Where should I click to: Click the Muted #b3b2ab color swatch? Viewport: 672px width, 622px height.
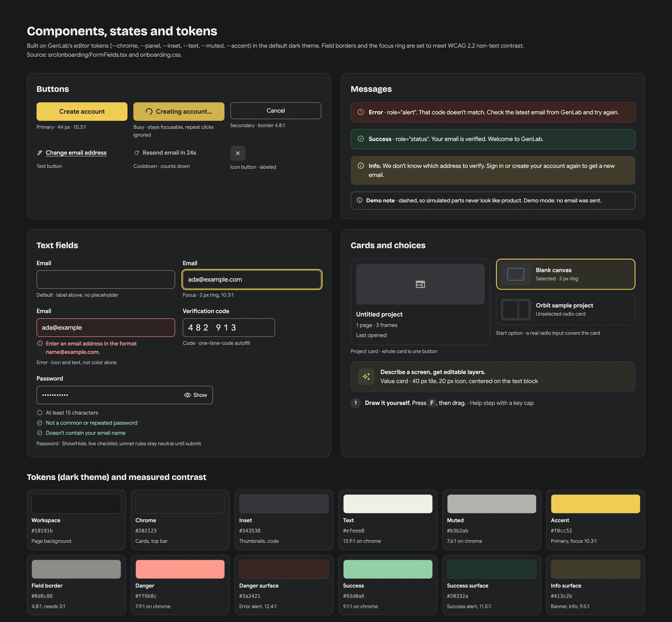coord(491,503)
